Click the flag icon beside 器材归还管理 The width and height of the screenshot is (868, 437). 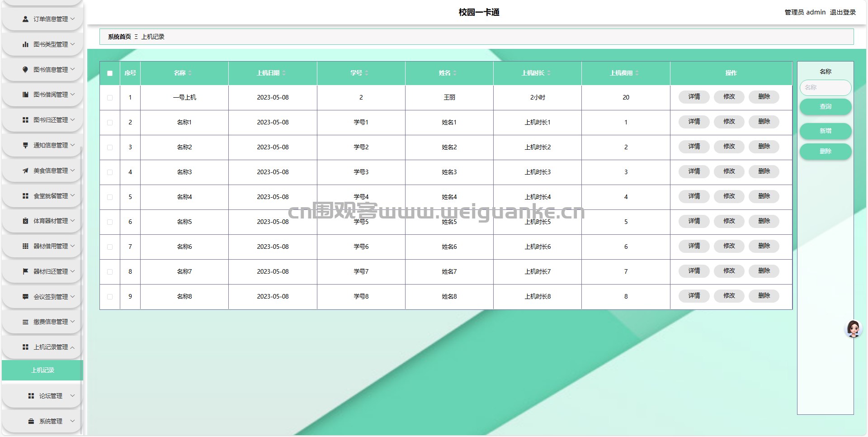point(25,271)
